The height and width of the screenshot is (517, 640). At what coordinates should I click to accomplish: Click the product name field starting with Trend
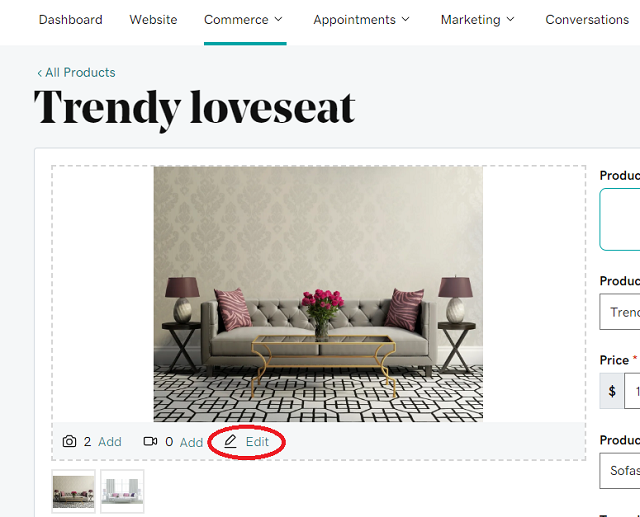click(x=620, y=312)
